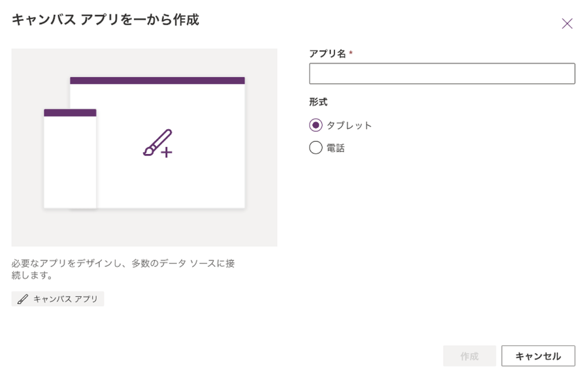588x372 pixels.
Task: Click the pencil icon beside キャンバス アプリ
Action: coord(23,299)
